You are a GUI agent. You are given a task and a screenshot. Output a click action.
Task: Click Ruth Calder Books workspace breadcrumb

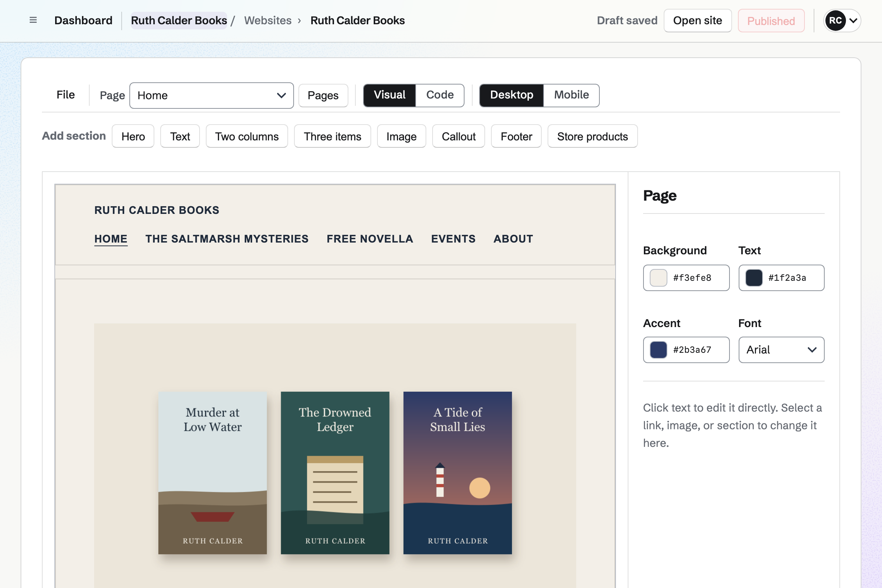[179, 20]
